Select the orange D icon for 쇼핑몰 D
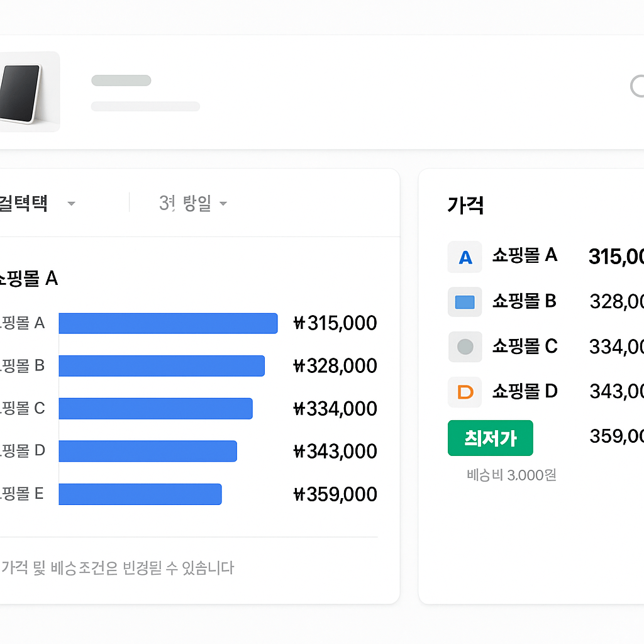644x644 pixels. pyautogui.click(x=464, y=392)
